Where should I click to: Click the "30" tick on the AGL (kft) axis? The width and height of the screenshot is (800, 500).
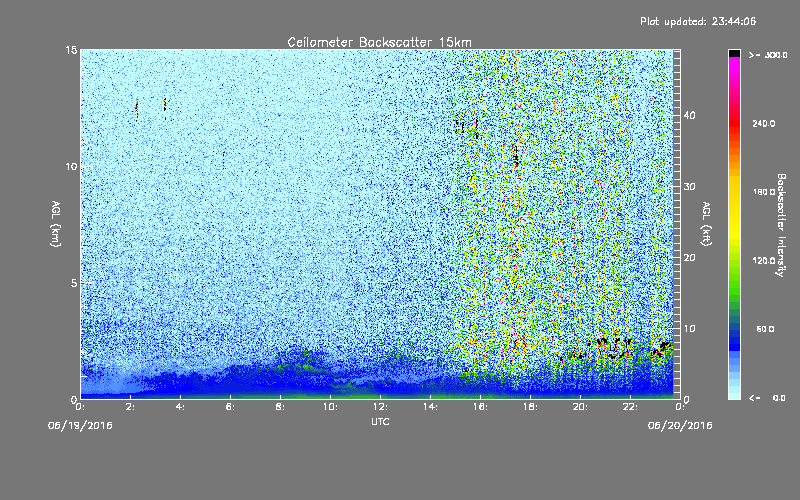689,186
